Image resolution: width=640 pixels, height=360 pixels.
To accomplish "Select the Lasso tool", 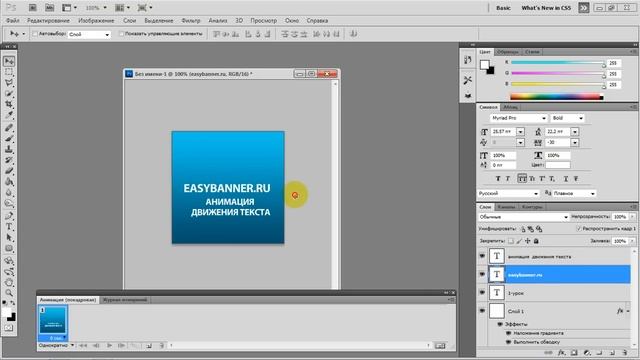I will pos(9,83).
